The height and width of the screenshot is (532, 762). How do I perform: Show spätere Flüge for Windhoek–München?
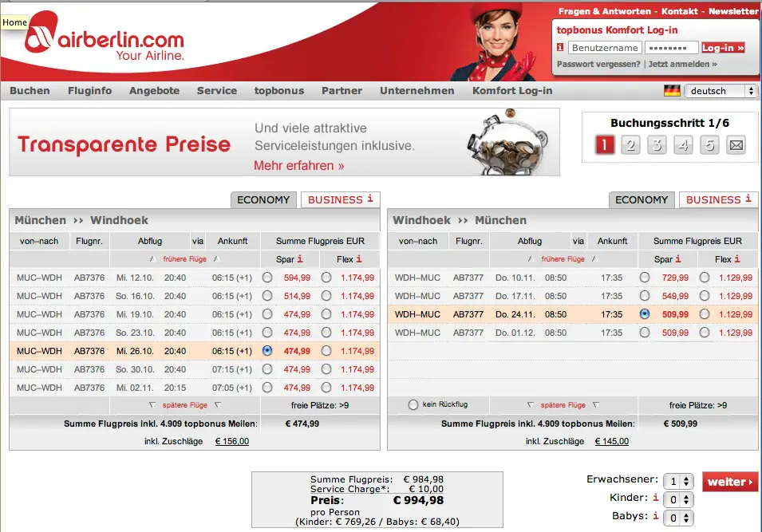coord(563,405)
